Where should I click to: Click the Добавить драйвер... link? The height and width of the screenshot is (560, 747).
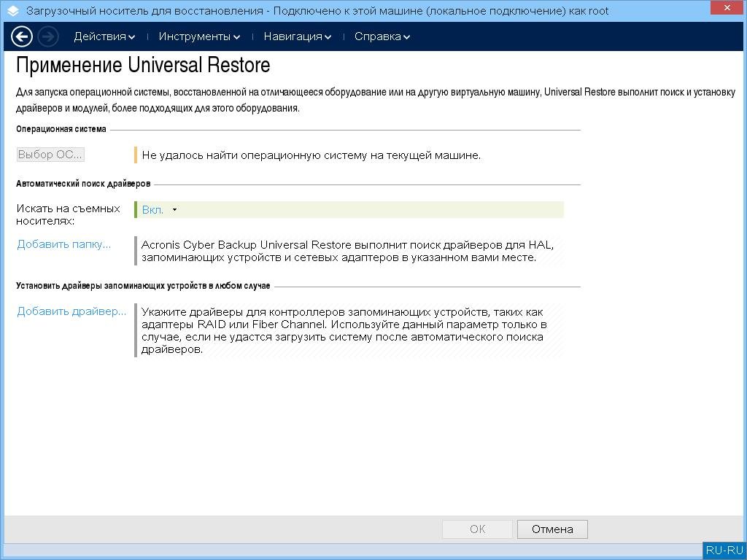point(71,311)
